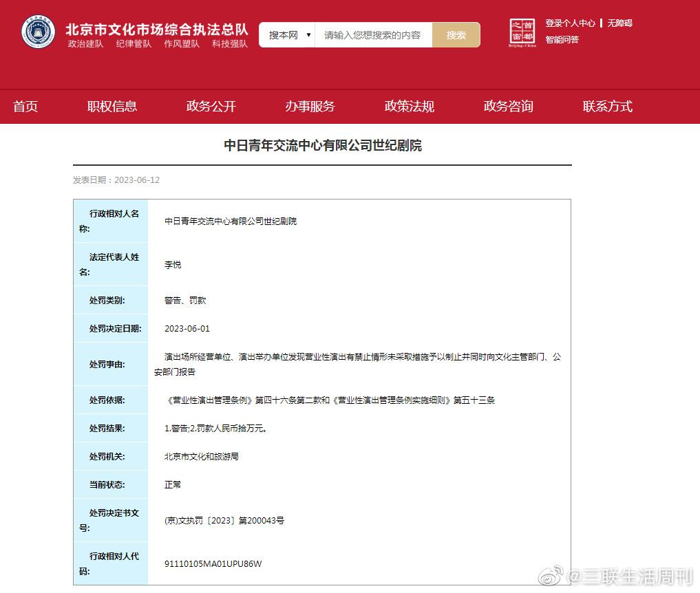Click the 发表日期 2023-06-12 date text

[114, 180]
